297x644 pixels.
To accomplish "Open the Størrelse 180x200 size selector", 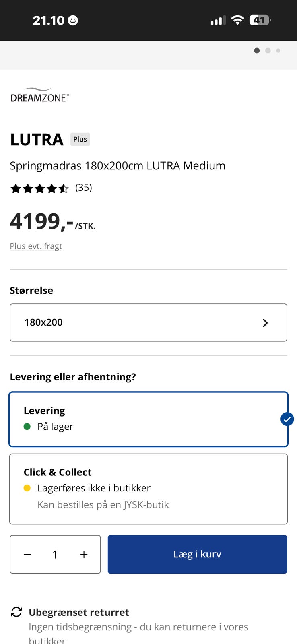I will [148, 322].
